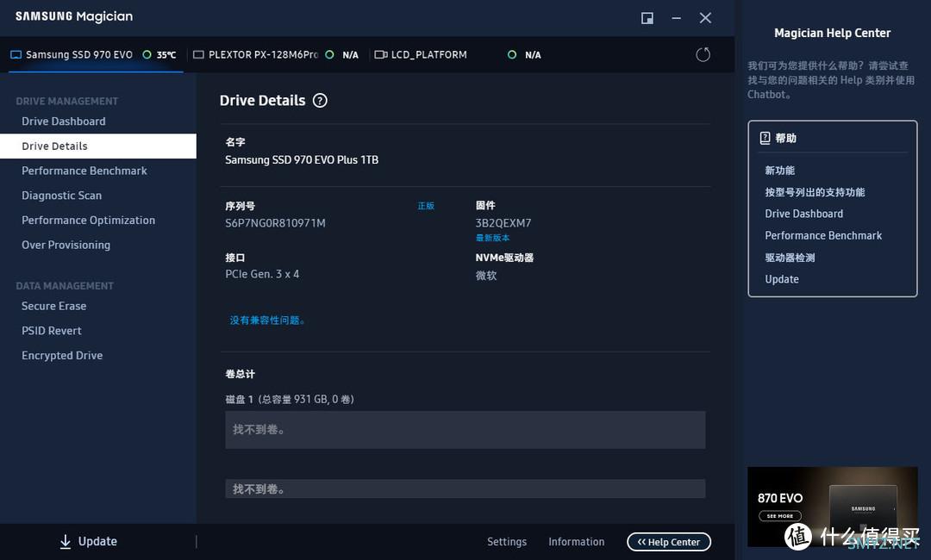Open Settings in the bottom bar

(507, 542)
